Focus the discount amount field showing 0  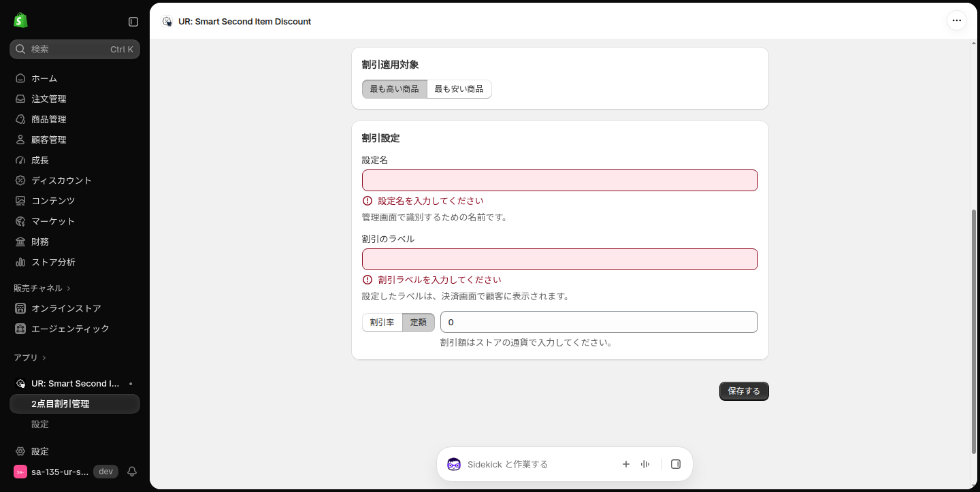click(599, 322)
